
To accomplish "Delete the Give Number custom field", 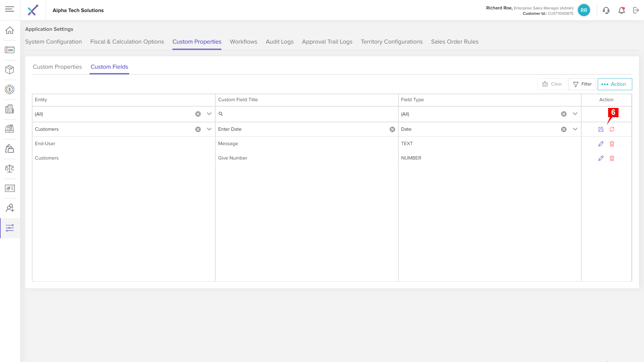I will pyautogui.click(x=612, y=158).
